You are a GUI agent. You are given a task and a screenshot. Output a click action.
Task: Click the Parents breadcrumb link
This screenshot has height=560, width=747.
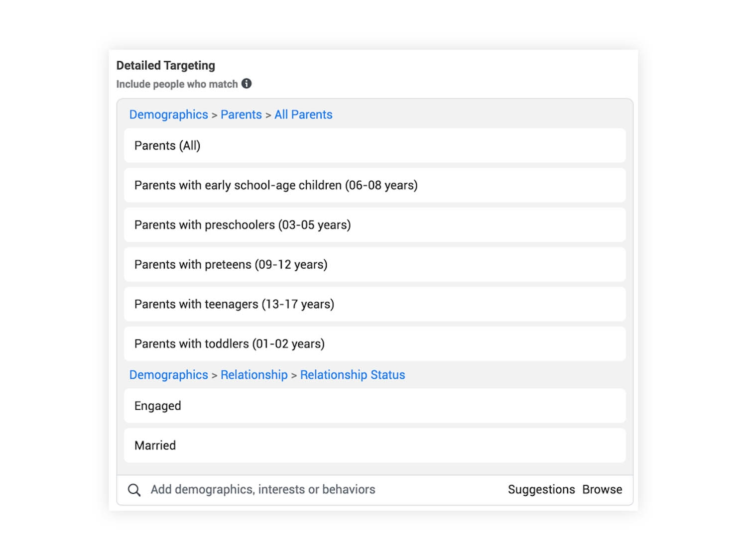tap(241, 114)
